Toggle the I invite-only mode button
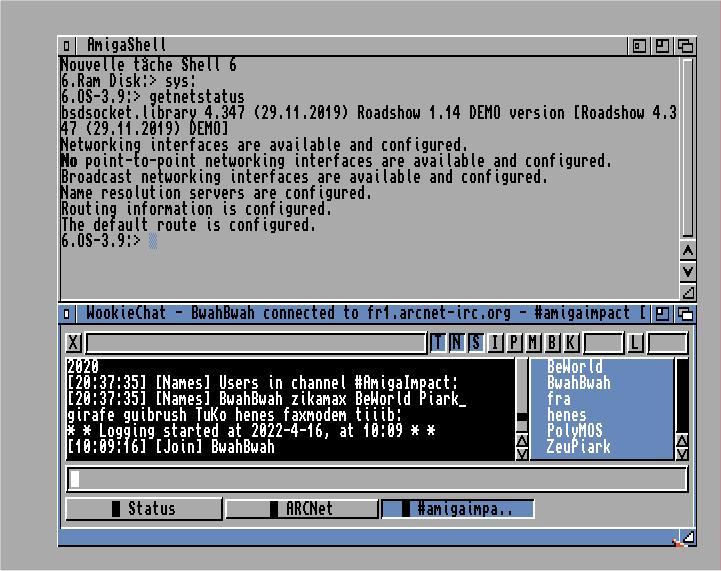Viewport: 721px width, 571px height. coord(495,343)
